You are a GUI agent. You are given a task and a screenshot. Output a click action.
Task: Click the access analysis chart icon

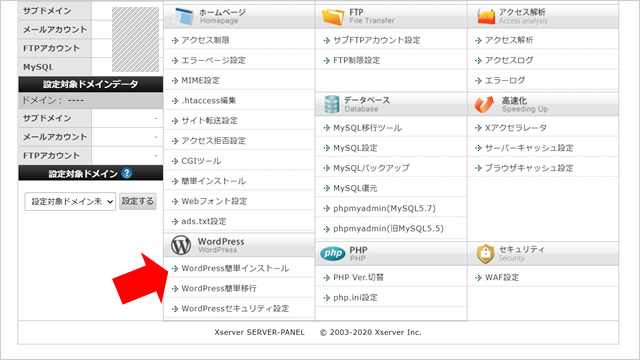pos(486,16)
